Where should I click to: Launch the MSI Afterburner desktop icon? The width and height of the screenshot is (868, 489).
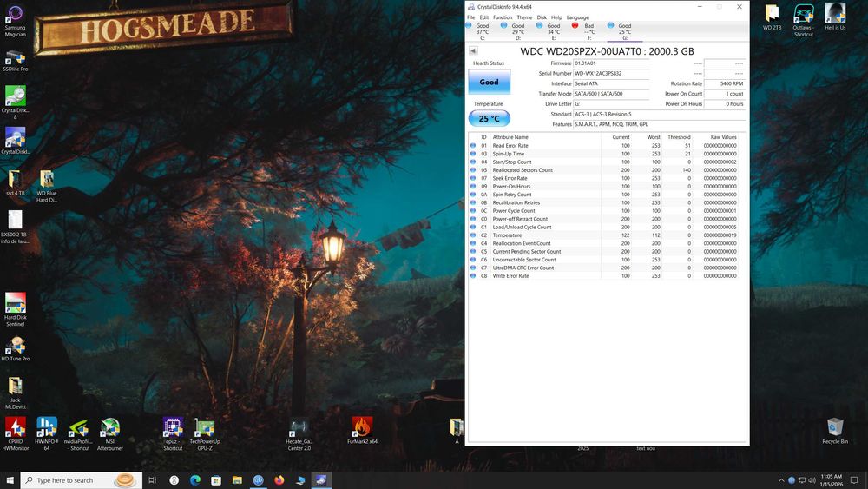point(109,433)
